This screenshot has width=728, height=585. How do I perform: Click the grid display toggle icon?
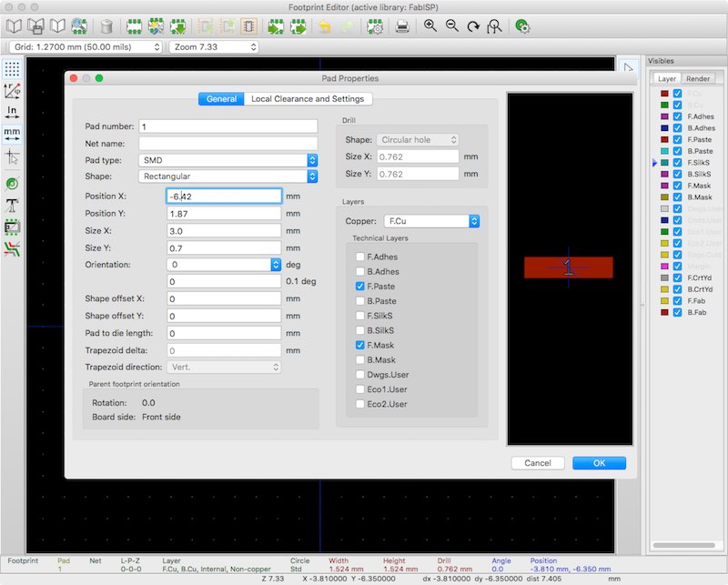click(x=11, y=68)
